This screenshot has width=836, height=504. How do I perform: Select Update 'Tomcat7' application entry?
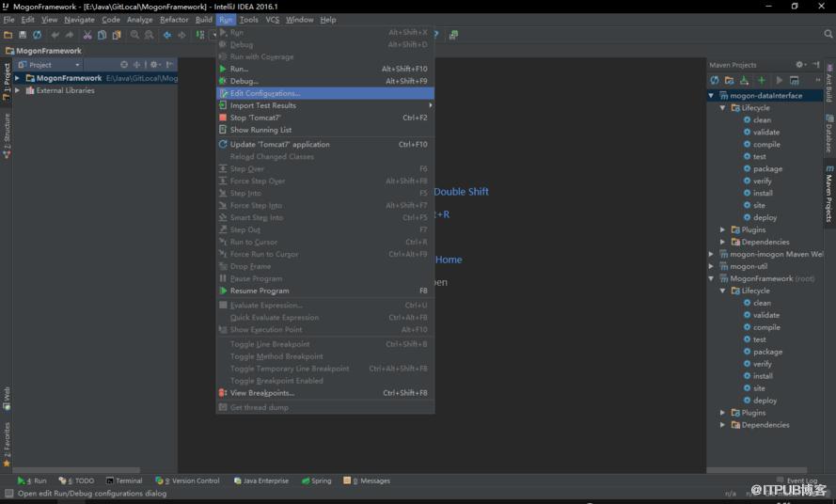[325, 145]
